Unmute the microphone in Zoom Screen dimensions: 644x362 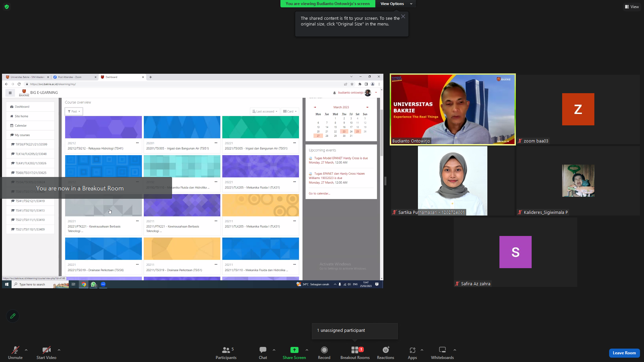click(15, 353)
